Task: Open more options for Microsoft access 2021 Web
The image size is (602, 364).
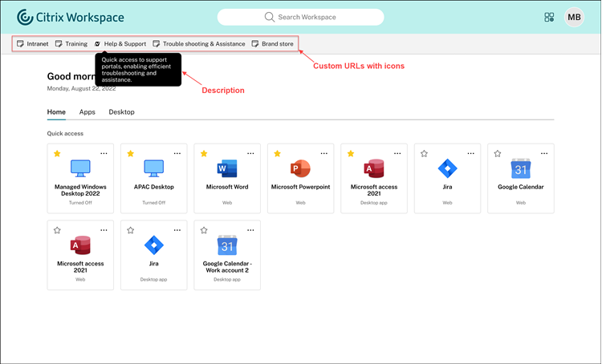Action: [x=104, y=230]
